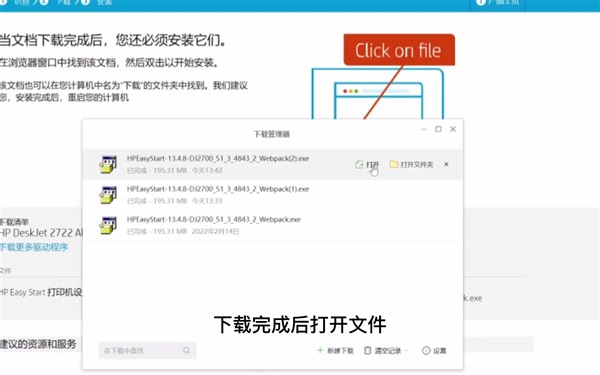Click the 今天13:42 download status line
The height and width of the screenshot is (375, 600).
pyautogui.click(x=174, y=170)
